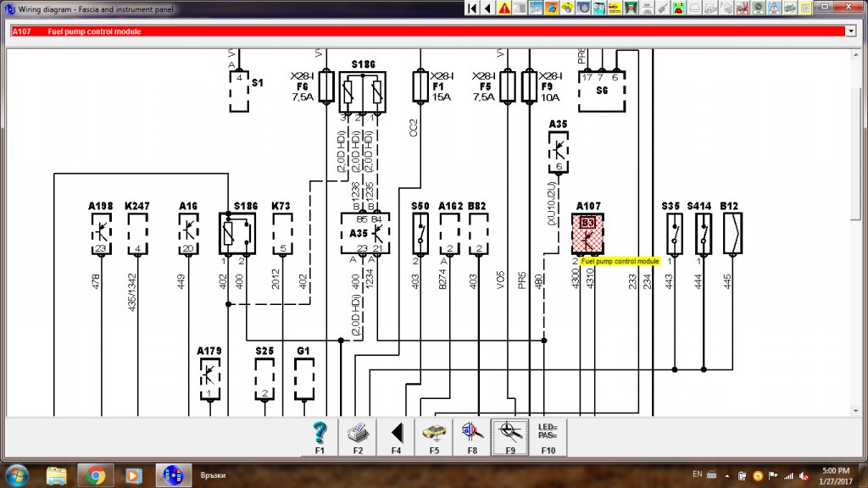Open component dropdown arrow for A107

[x=851, y=31]
